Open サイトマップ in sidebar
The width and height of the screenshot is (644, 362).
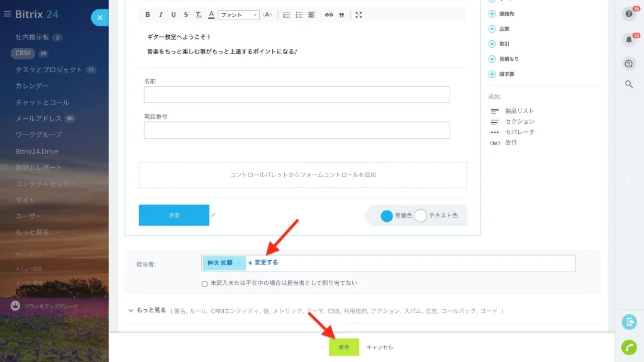[x=29, y=255]
